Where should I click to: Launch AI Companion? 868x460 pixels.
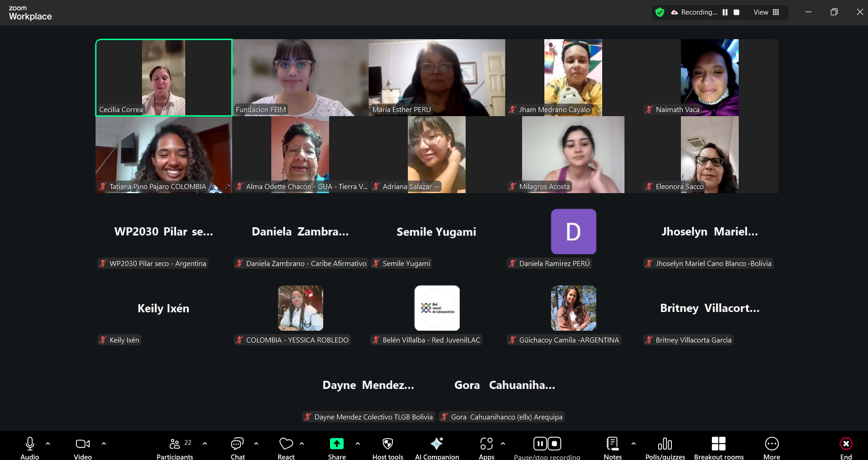coord(437,444)
